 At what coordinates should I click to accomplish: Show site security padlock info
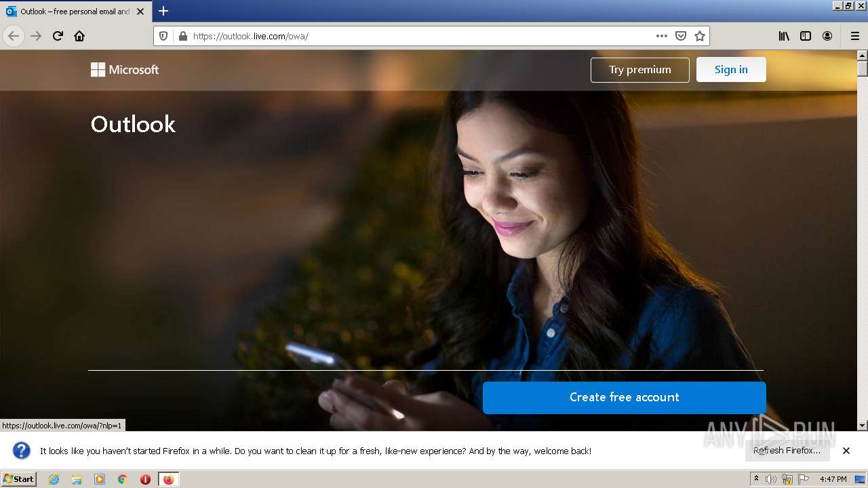point(182,36)
